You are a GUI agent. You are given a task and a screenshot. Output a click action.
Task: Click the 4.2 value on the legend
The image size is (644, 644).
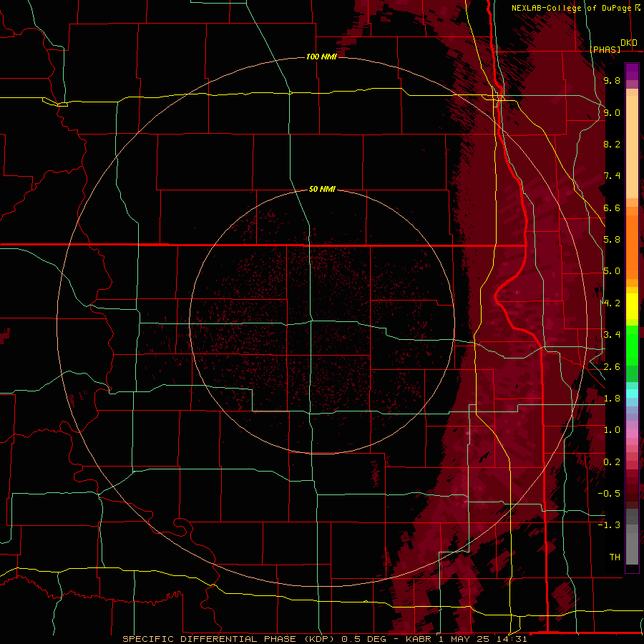pyautogui.click(x=612, y=303)
